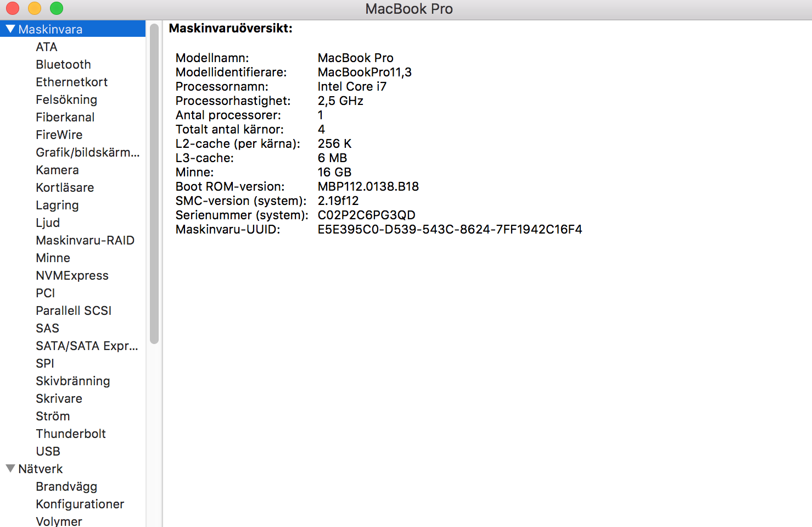Click the 6 MB L3-cache value
The image size is (812, 527).
coord(332,158)
